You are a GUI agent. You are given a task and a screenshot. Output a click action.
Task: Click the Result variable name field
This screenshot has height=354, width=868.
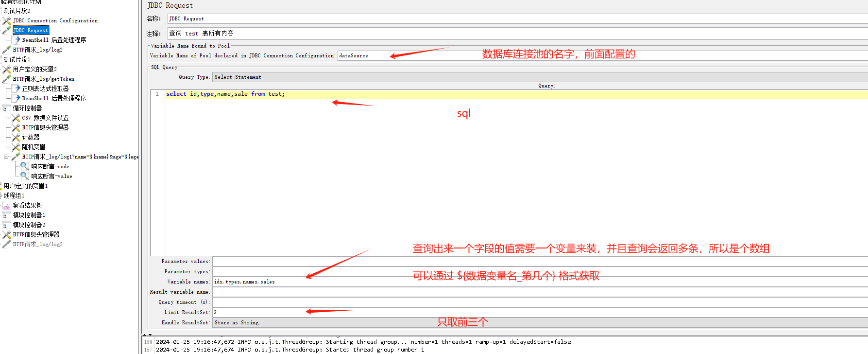click(540, 292)
